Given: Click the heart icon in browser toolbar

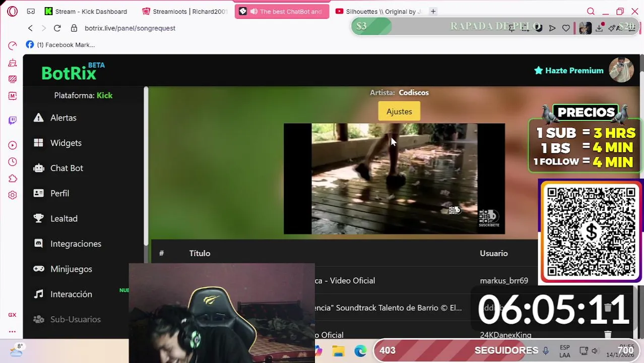Looking at the screenshot, I should 566,28.
